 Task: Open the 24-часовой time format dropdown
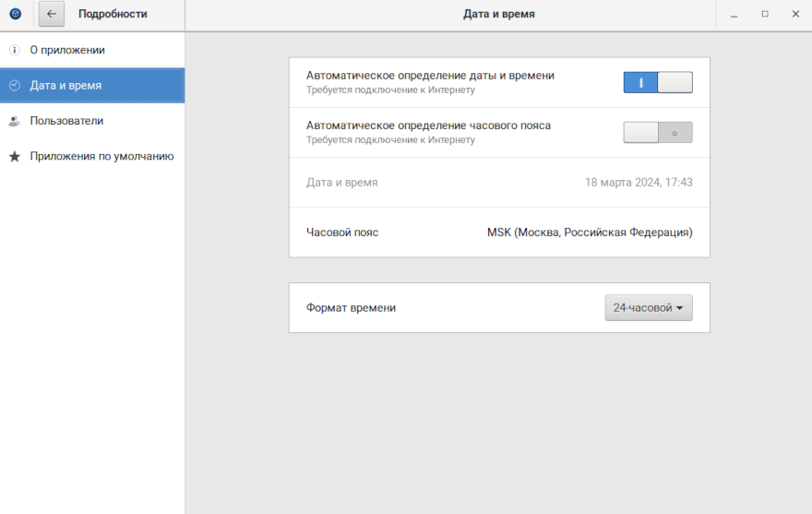pos(648,307)
